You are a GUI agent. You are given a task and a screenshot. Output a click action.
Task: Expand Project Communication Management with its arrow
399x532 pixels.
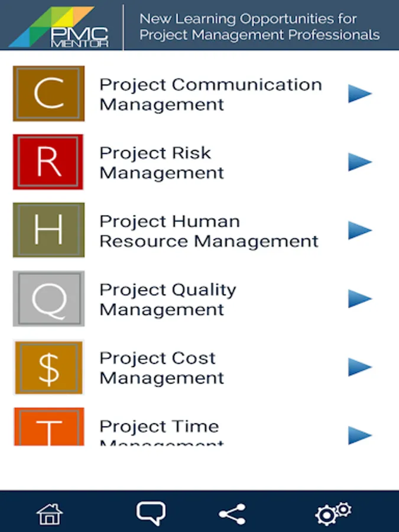[360, 93]
